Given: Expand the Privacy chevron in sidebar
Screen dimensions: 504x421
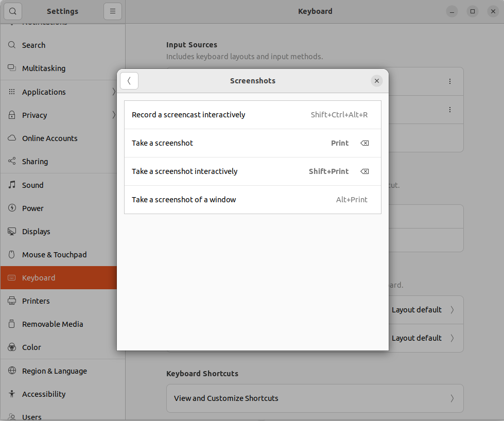Looking at the screenshot, I should 114,115.
